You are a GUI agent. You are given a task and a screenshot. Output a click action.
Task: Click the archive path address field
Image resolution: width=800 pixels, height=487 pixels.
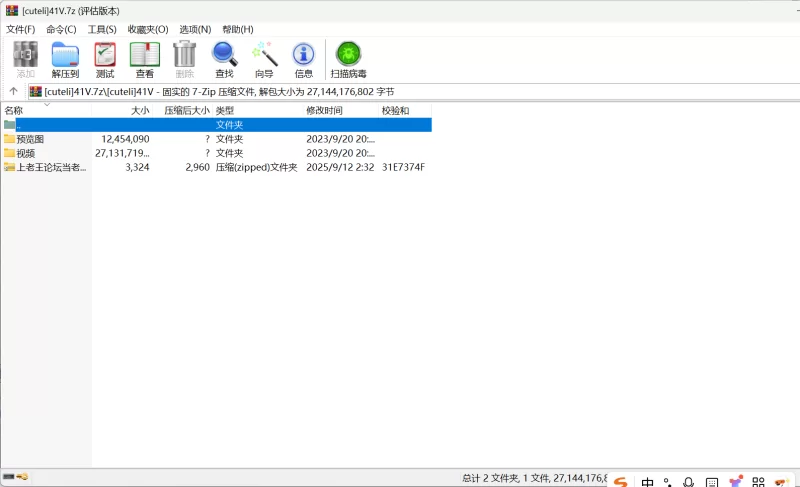[413, 92]
